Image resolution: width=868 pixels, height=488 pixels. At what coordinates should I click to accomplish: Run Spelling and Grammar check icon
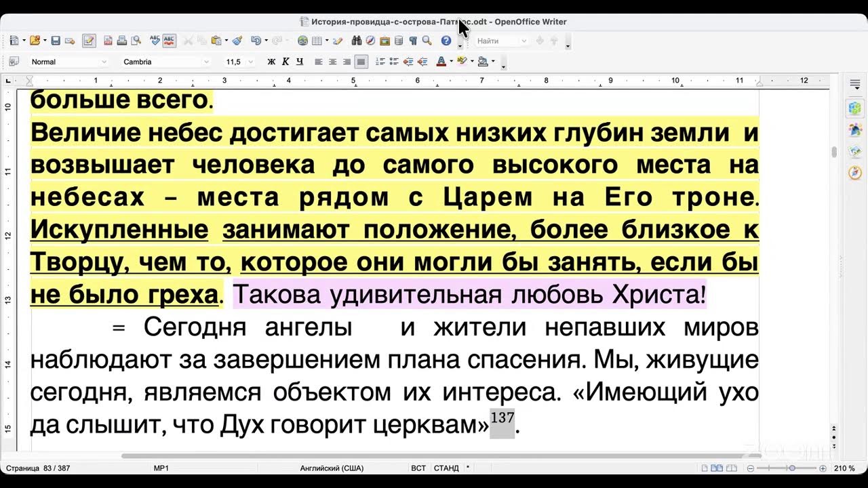[x=155, y=41]
